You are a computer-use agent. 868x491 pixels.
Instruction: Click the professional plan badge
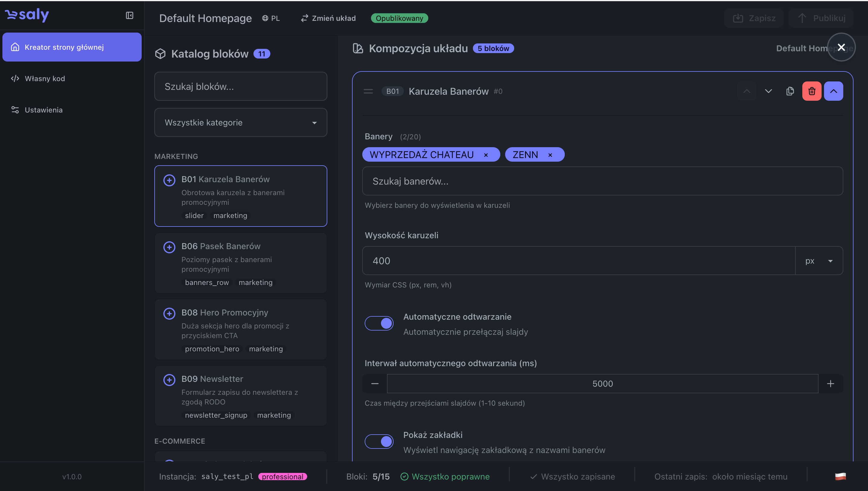(x=283, y=477)
